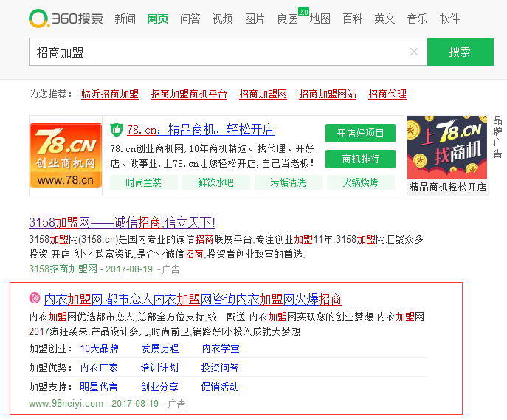Open the 地图 tab

pyautogui.click(x=320, y=18)
